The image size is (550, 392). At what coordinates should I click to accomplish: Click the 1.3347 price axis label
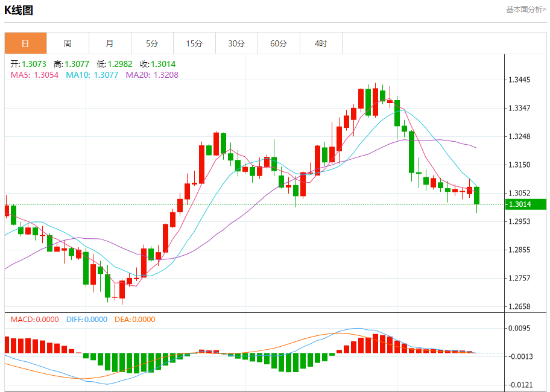519,108
